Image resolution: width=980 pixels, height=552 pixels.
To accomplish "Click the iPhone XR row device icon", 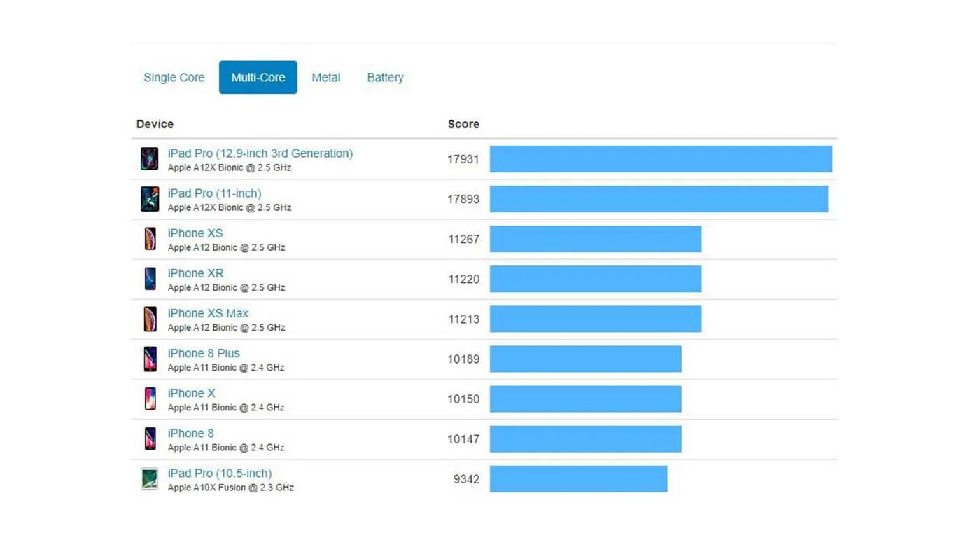I will [150, 279].
